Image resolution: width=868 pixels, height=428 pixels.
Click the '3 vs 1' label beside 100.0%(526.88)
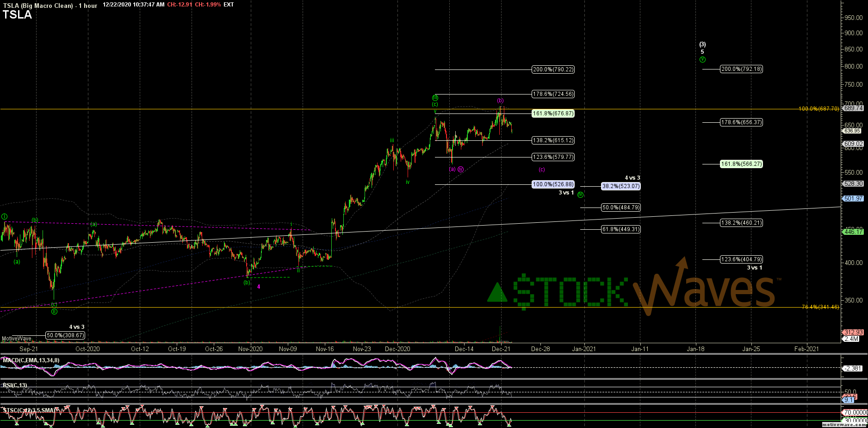tap(566, 193)
